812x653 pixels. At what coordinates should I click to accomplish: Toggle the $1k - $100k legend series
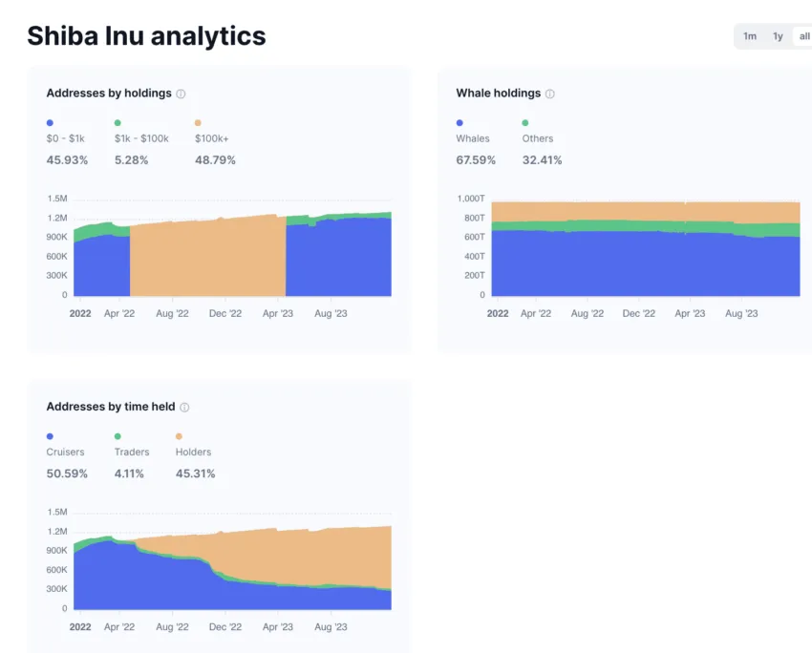pyautogui.click(x=141, y=138)
